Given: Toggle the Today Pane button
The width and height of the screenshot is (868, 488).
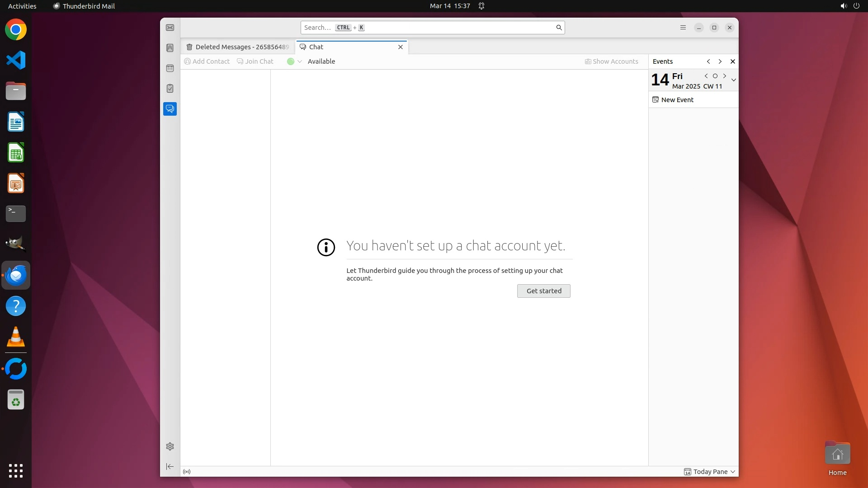Looking at the screenshot, I should 706,472.
